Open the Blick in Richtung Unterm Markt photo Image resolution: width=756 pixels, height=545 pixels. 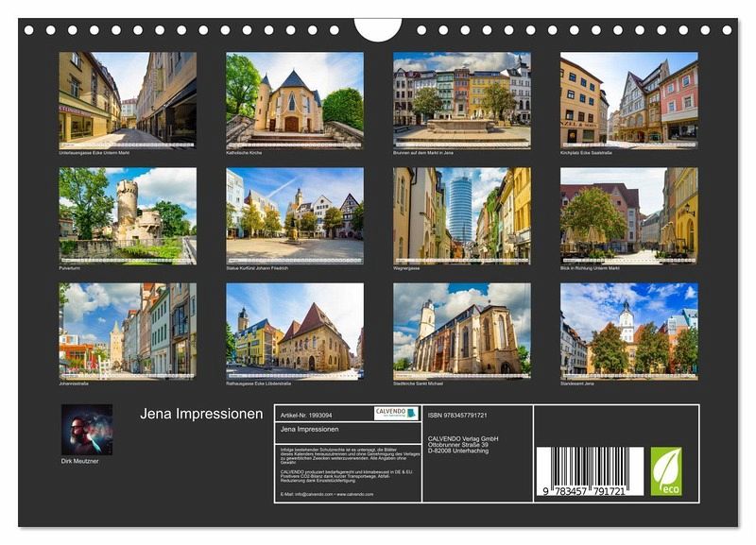coord(629,216)
